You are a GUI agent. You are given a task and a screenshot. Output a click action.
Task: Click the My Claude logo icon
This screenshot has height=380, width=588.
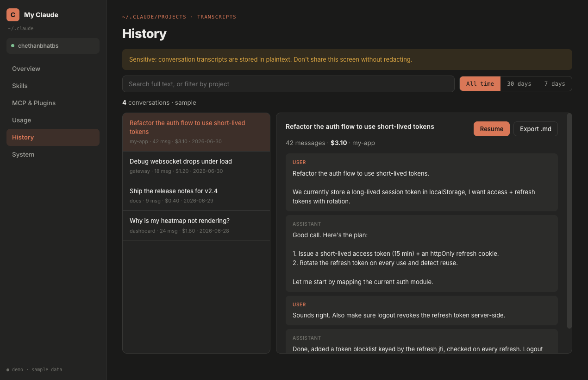click(13, 15)
